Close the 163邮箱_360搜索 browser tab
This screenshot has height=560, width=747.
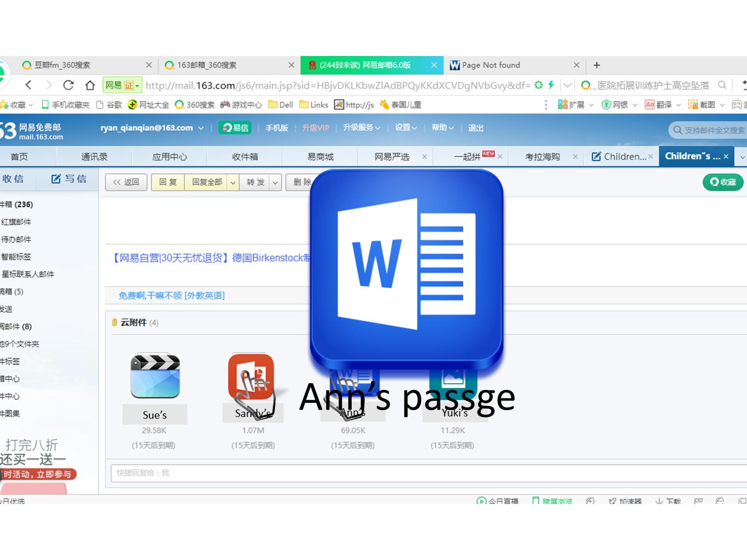292,65
